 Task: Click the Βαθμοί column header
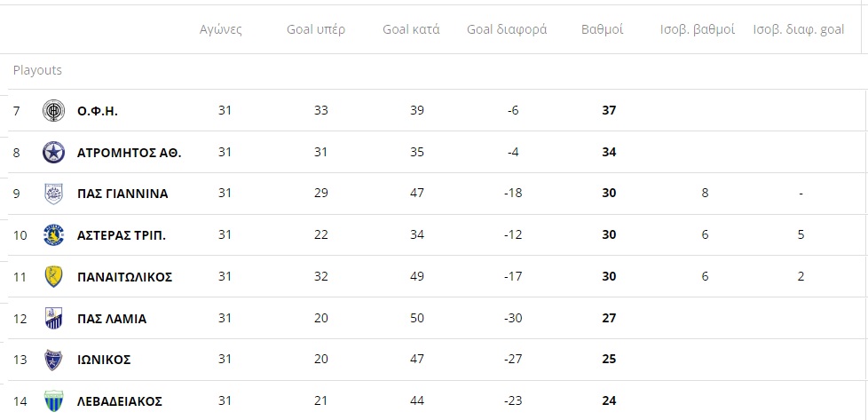pyautogui.click(x=603, y=29)
